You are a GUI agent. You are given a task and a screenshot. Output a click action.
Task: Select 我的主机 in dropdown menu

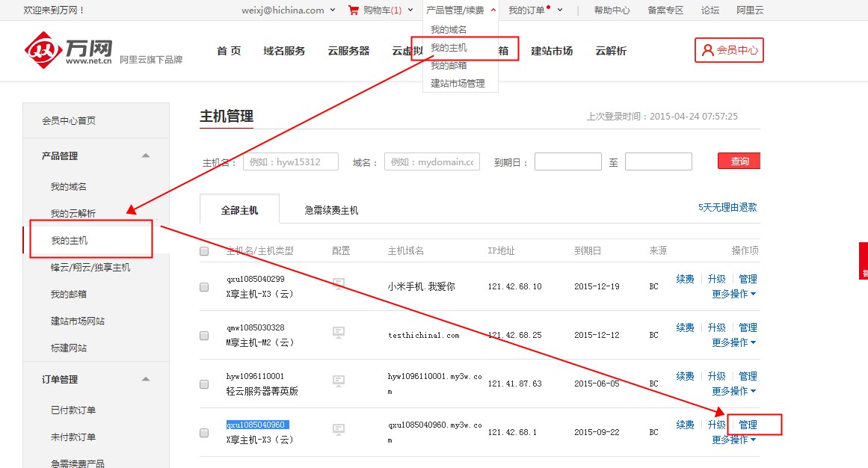pyautogui.click(x=449, y=48)
